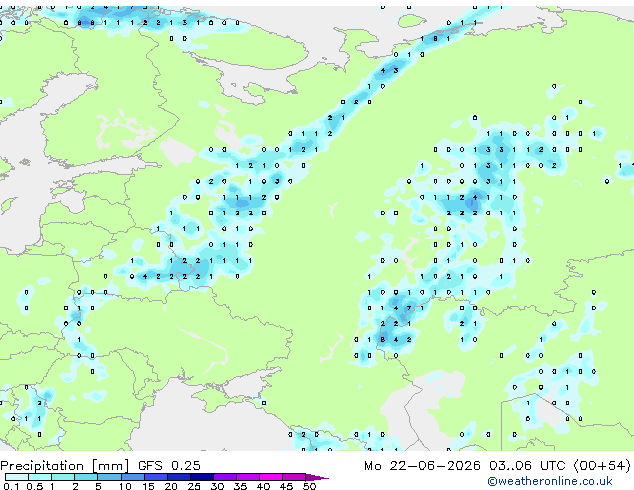Click the date 'Mo 22-06-2026' text

coord(422,465)
